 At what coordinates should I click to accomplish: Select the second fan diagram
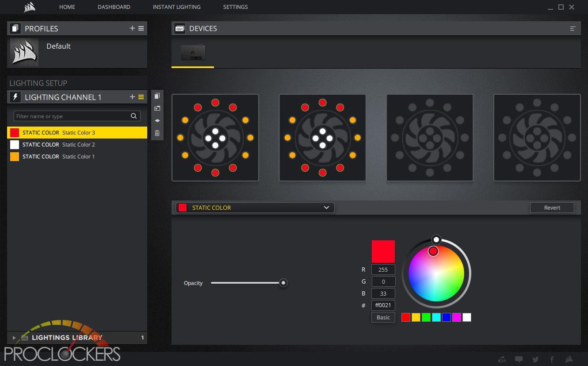point(322,138)
